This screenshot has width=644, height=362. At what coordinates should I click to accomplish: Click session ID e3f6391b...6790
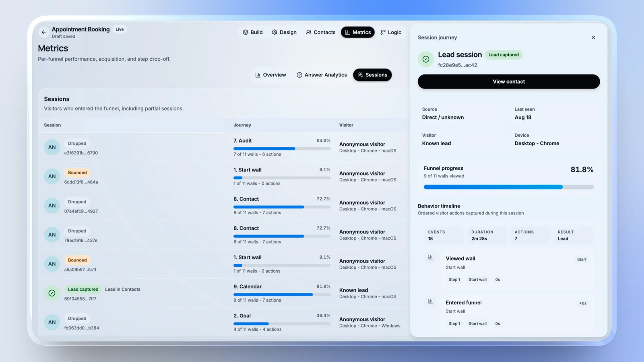[81, 153]
